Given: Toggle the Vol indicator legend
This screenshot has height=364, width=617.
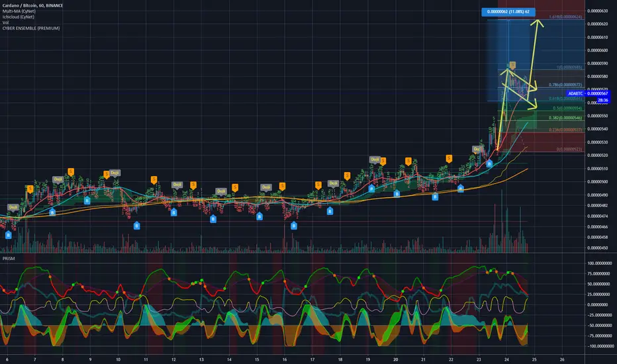Looking at the screenshot, I should 5,23.
